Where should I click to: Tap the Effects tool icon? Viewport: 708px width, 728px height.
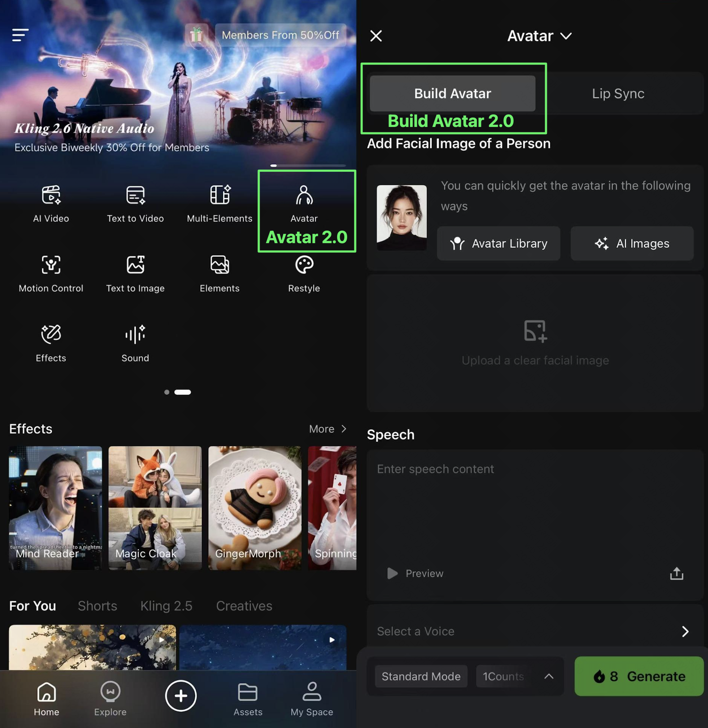[x=51, y=334]
